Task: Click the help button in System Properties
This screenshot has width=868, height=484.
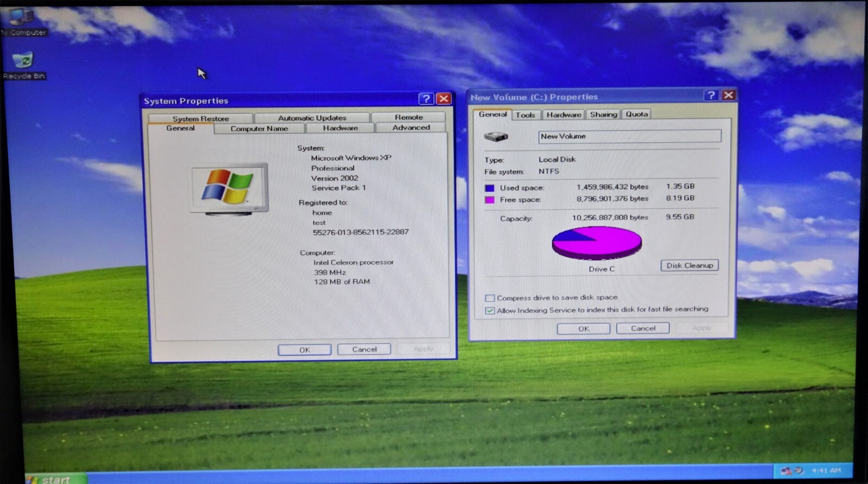Action: point(426,99)
